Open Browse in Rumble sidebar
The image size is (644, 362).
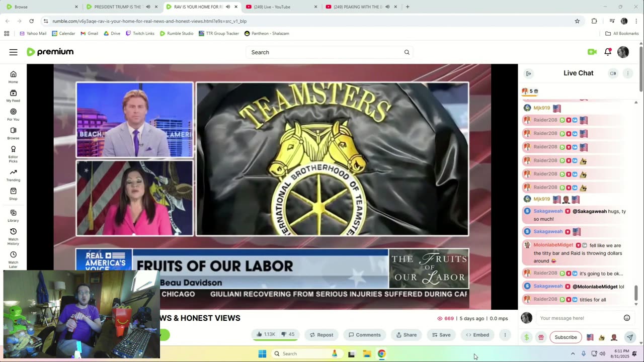click(13, 133)
